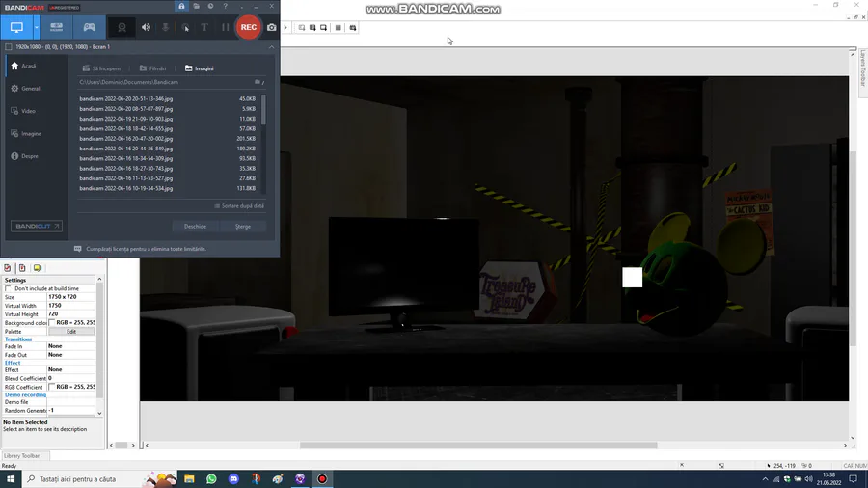The height and width of the screenshot is (488, 868).
Task: Open the BANDICUT link button
Action: (36, 227)
